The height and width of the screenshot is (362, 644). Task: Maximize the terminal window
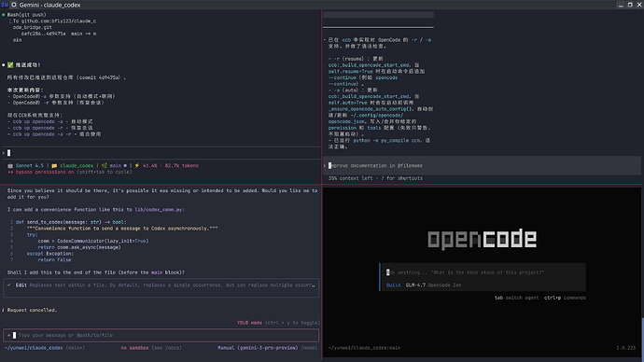(x=630, y=5)
